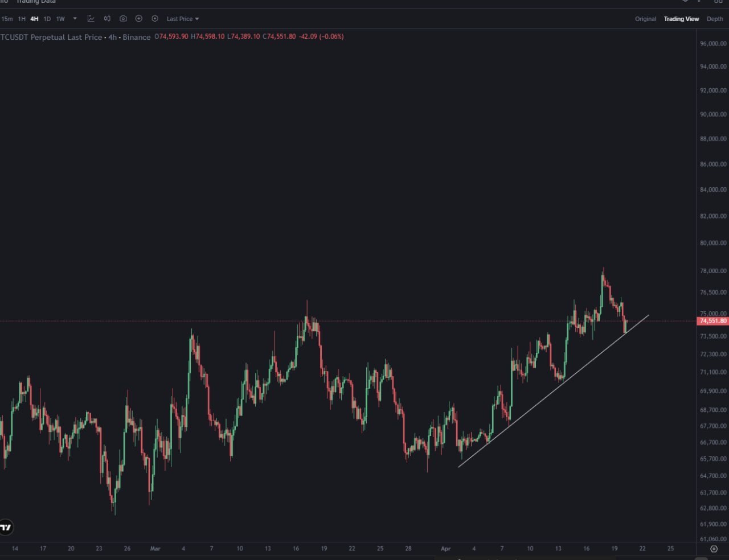Click the TradingView logo badge
The image size is (729, 560).
(6, 528)
